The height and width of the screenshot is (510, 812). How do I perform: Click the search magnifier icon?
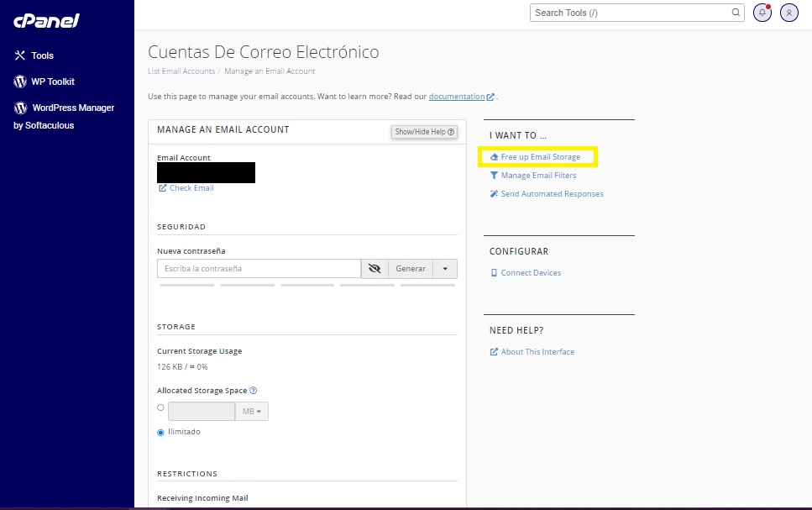(736, 13)
